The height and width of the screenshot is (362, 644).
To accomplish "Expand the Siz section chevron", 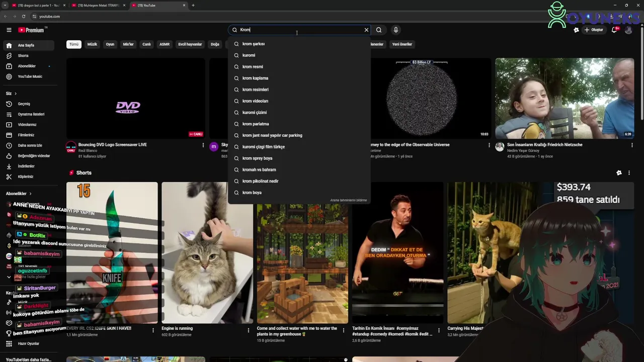I will (15, 94).
